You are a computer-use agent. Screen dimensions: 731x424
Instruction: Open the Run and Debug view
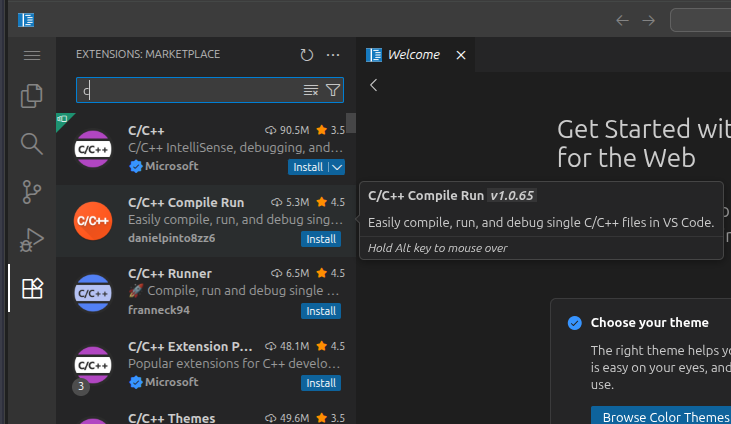32,240
